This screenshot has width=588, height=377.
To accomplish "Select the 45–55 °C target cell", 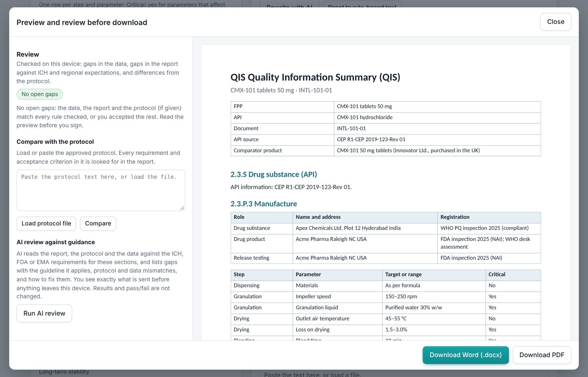I will point(434,319).
